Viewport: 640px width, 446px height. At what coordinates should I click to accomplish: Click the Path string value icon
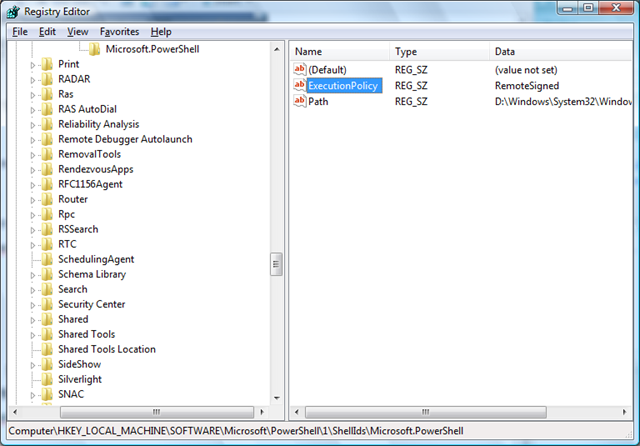point(300,101)
